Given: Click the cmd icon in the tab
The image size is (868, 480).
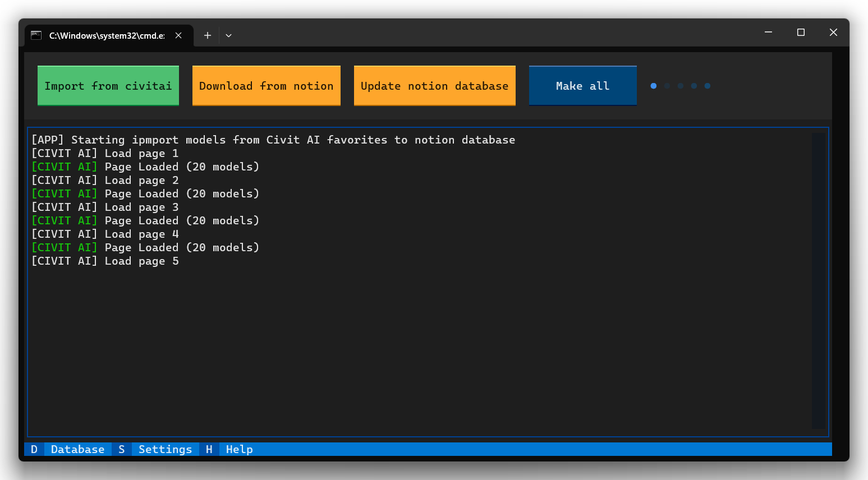Looking at the screenshot, I should click(36, 35).
